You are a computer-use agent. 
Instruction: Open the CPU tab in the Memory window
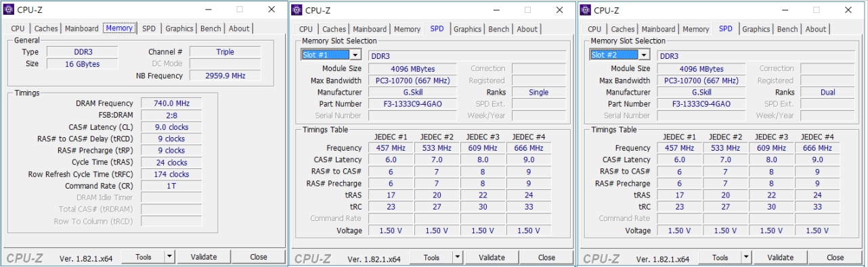click(x=18, y=28)
